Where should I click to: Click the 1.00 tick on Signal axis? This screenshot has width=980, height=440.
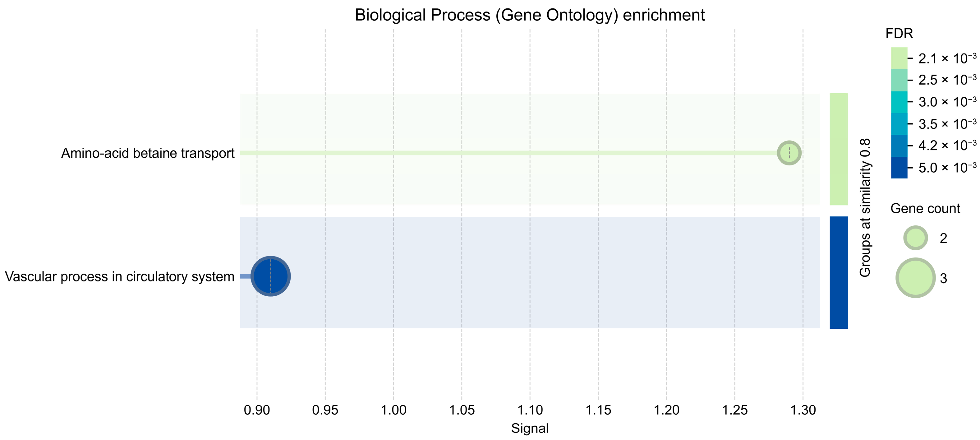(393, 410)
